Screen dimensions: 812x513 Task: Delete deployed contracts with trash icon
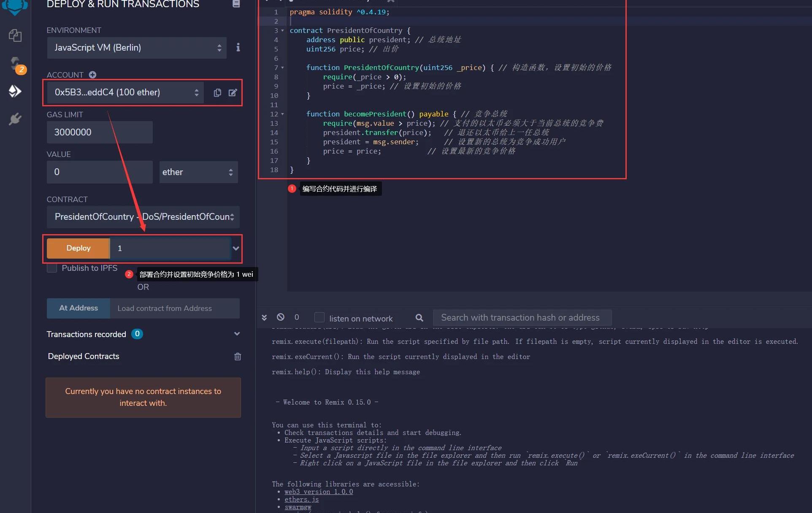coord(238,356)
